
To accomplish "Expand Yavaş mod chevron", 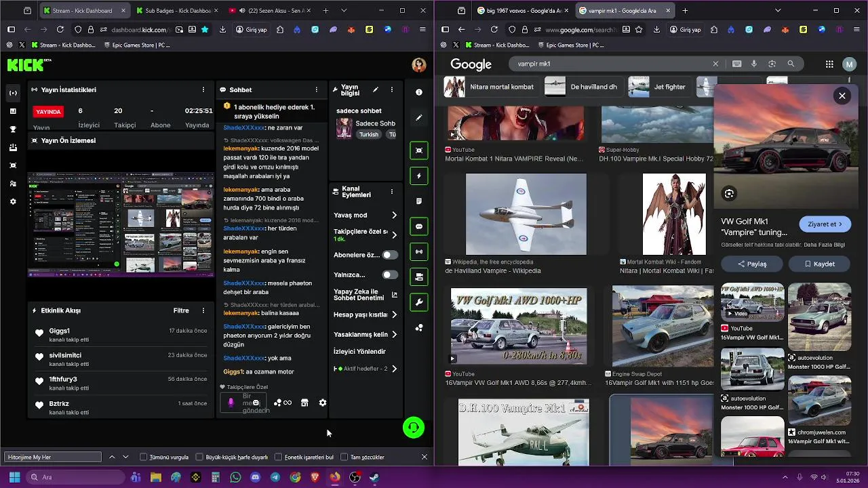I will click(x=394, y=215).
